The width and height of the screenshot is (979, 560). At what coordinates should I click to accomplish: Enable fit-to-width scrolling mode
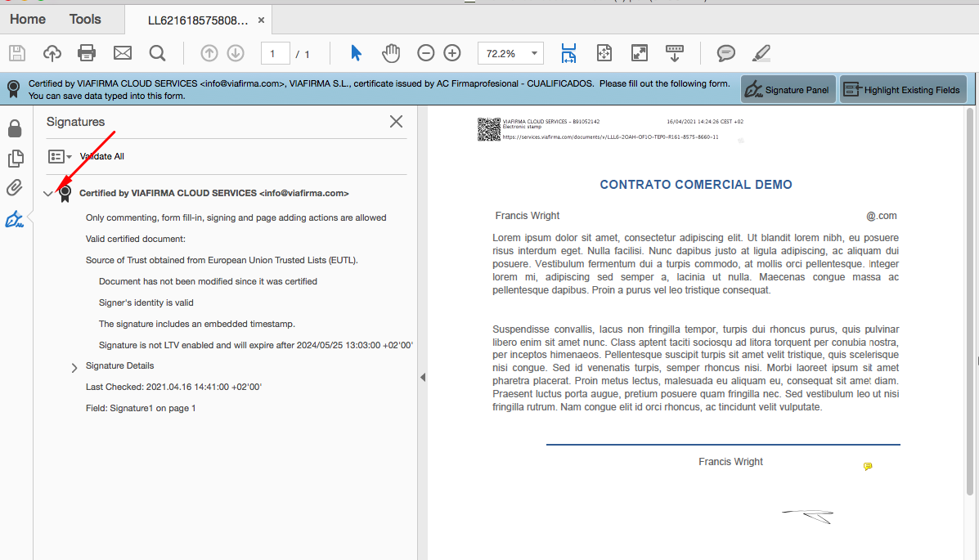[568, 53]
